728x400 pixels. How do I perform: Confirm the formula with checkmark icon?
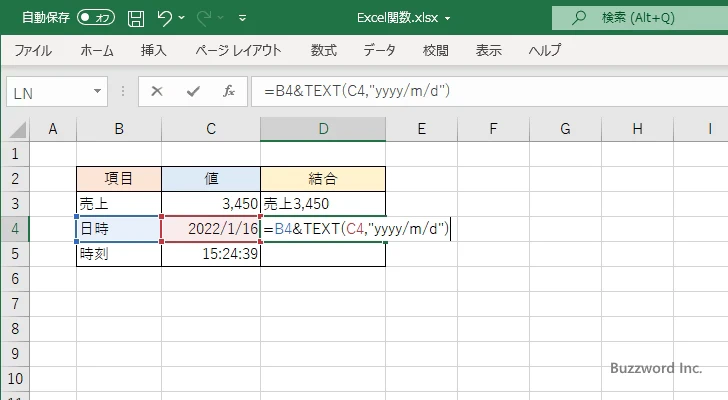[x=193, y=91]
